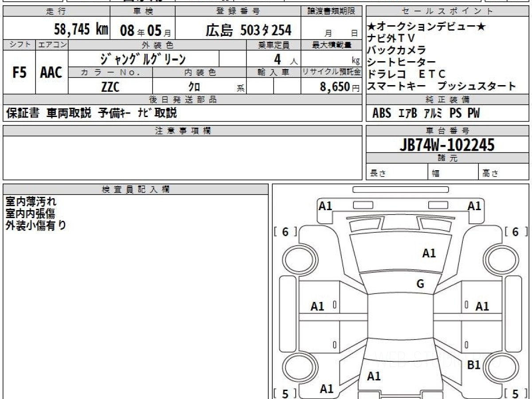Select the A1 mark on left front door
532x399 pixels.
[317, 306]
